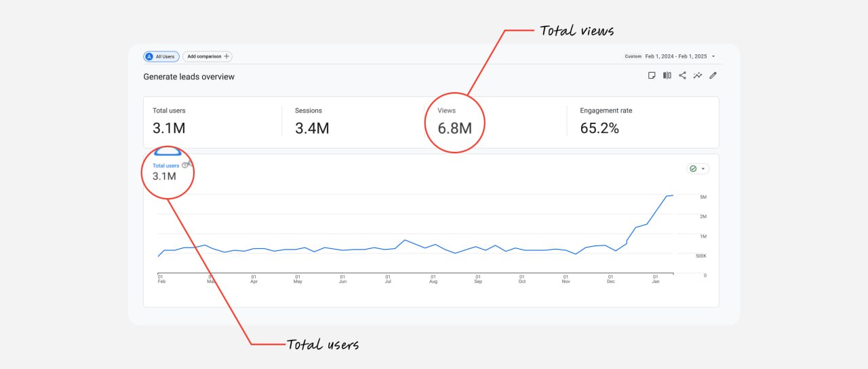Click the 01 Jul axis label
This screenshot has width=868, height=369.
pyautogui.click(x=388, y=279)
